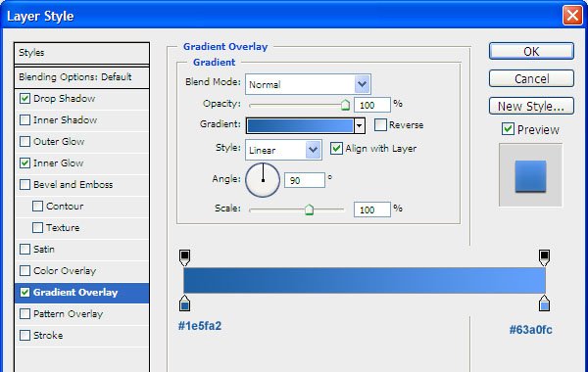Enable the Pattern Overlay checkbox
Screen dimensions: 588x372
pos(24,314)
